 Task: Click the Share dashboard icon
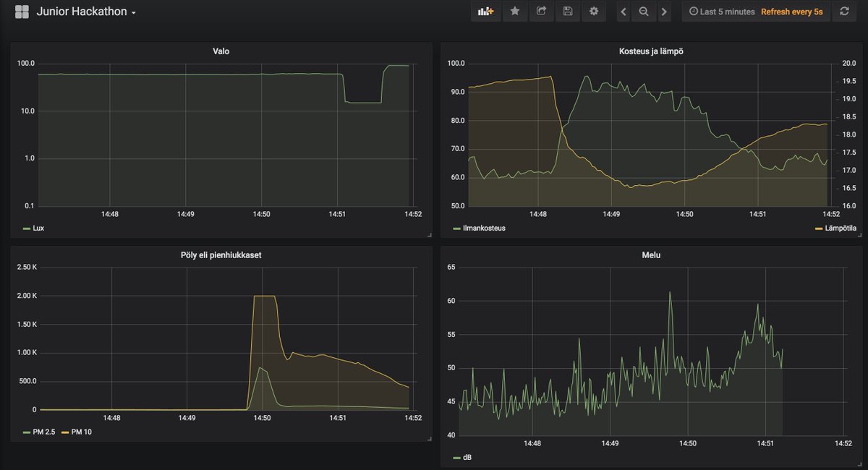click(541, 12)
